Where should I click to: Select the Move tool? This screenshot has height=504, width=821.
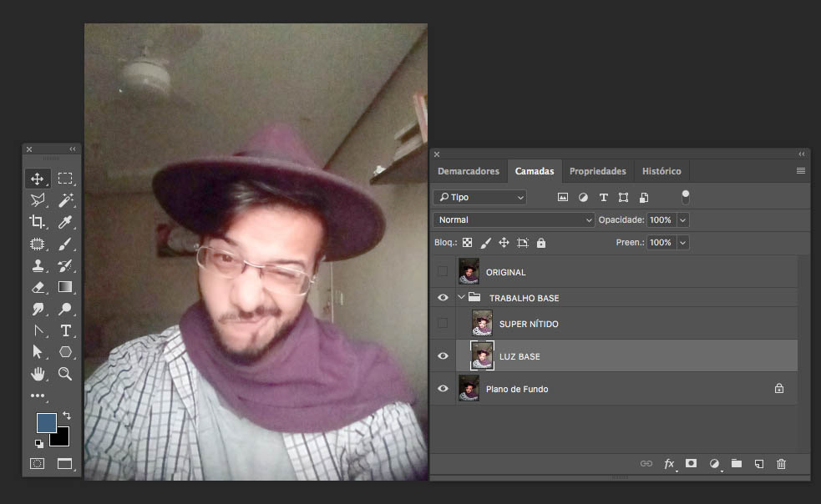[x=38, y=179]
